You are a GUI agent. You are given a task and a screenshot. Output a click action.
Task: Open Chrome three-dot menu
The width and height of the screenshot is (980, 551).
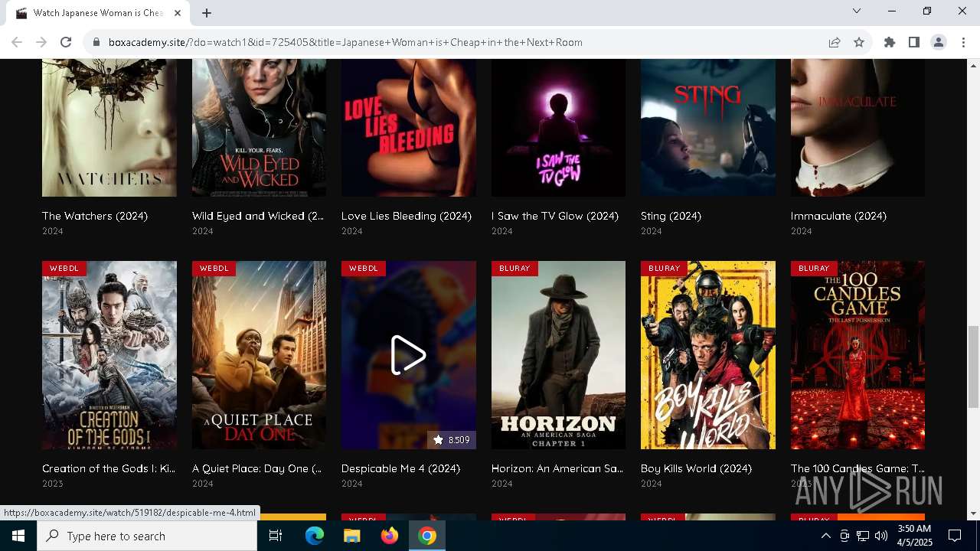point(963,42)
